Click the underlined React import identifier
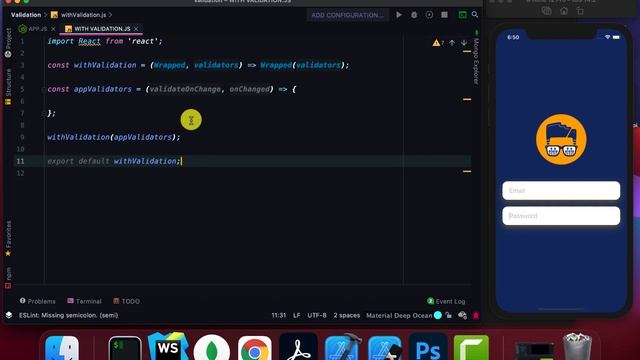 (89, 41)
